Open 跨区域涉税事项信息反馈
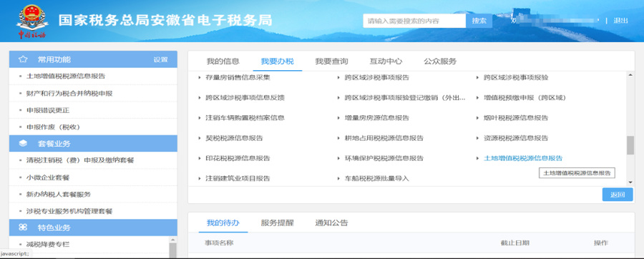 (245, 98)
